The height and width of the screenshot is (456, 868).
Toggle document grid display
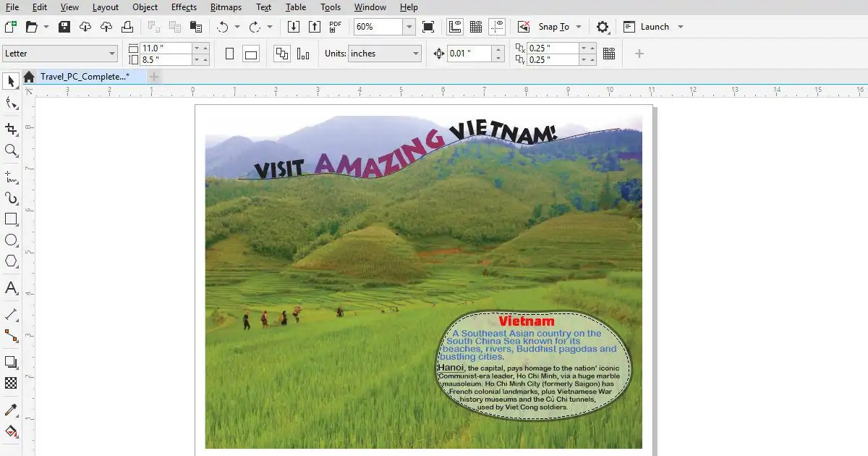click(477, 26)
